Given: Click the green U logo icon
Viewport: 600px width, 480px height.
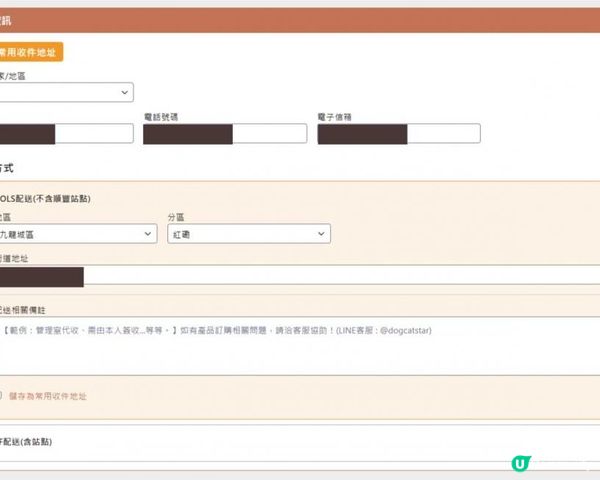Looking at the screenshot, I should pyautogui.click(x=521, y=464).
